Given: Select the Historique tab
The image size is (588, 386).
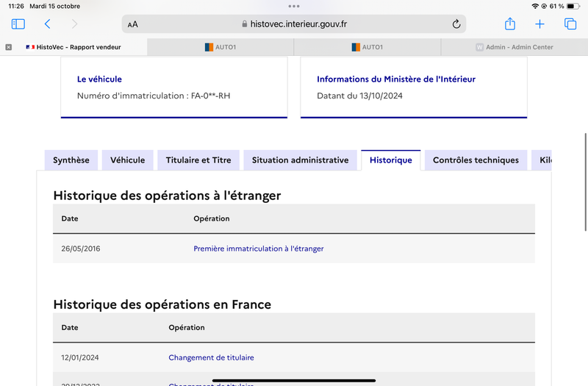Looking at the screenshot, I should click(x=391, y=160).
